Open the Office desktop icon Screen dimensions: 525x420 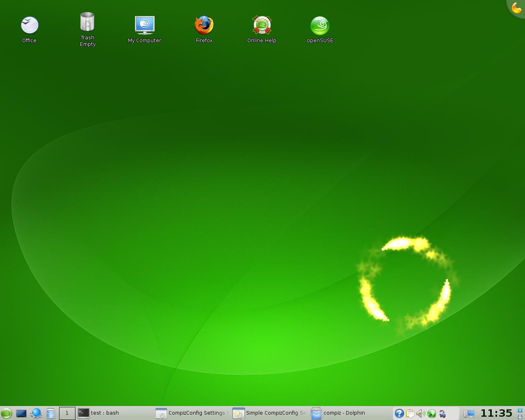point(30,26)
